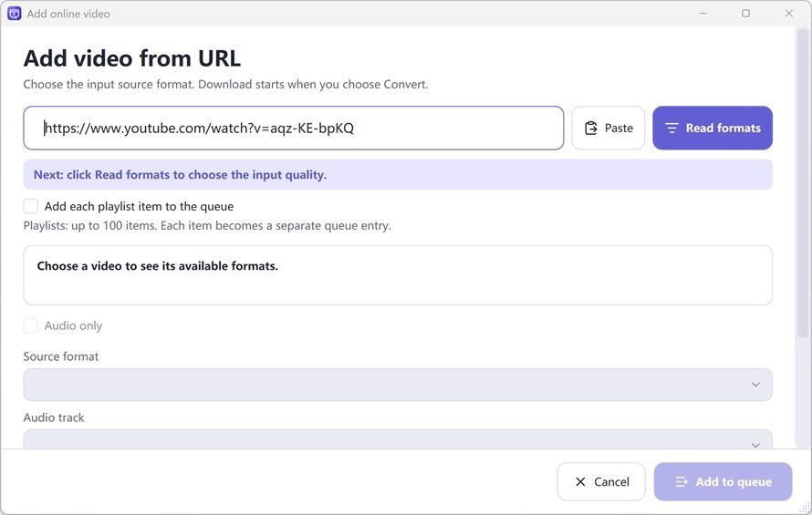Click the window resize grip icon

click(806, 509)
